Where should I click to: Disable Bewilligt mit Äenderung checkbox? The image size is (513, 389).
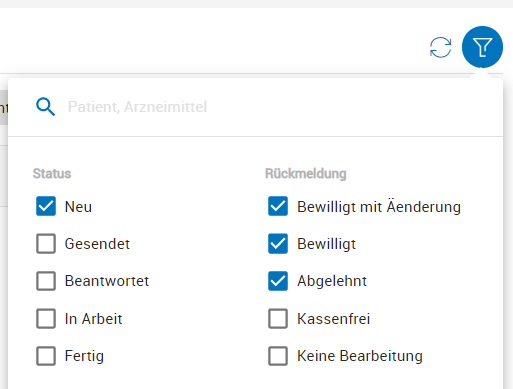(x=278, y=206)
